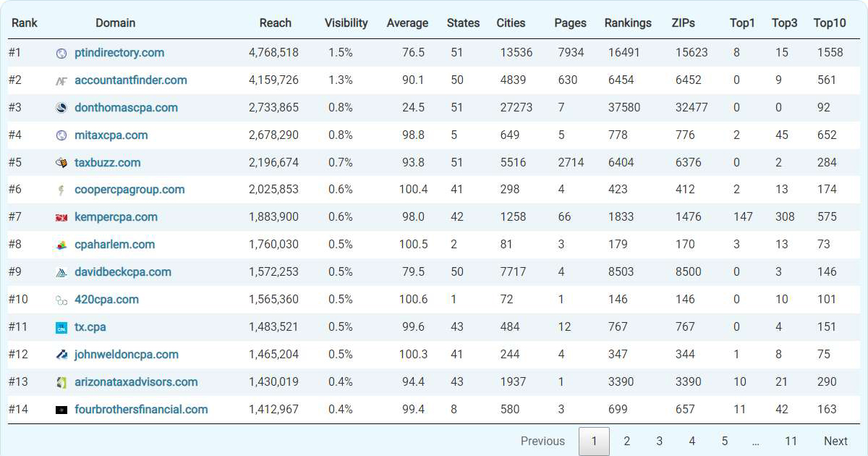The image size is (868, 456).
Task: Click the tx.cpa blue favicon
Action: pos(61,327)
